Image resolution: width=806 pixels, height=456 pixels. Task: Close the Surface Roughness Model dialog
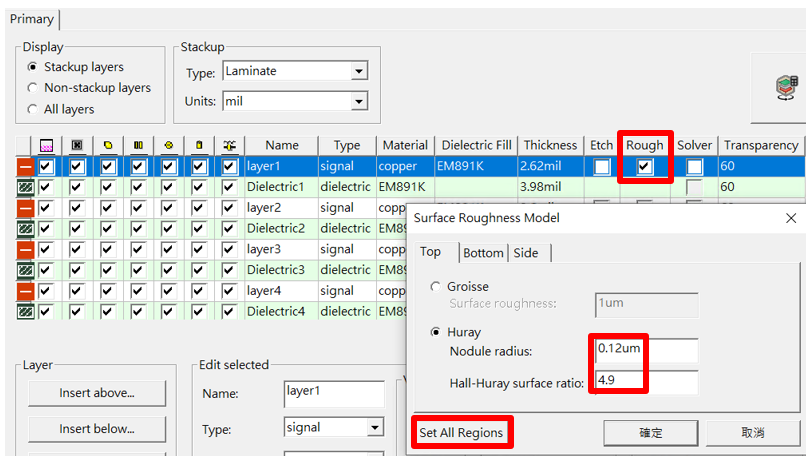(791, 218)
